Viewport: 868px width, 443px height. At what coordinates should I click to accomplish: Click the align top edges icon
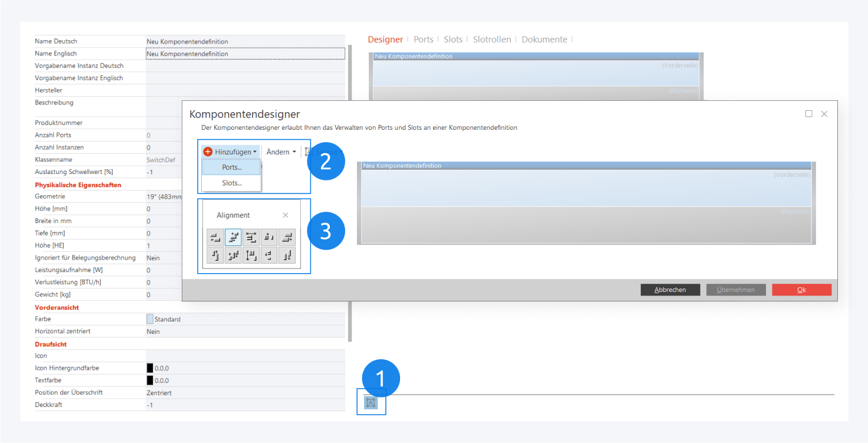215,255
